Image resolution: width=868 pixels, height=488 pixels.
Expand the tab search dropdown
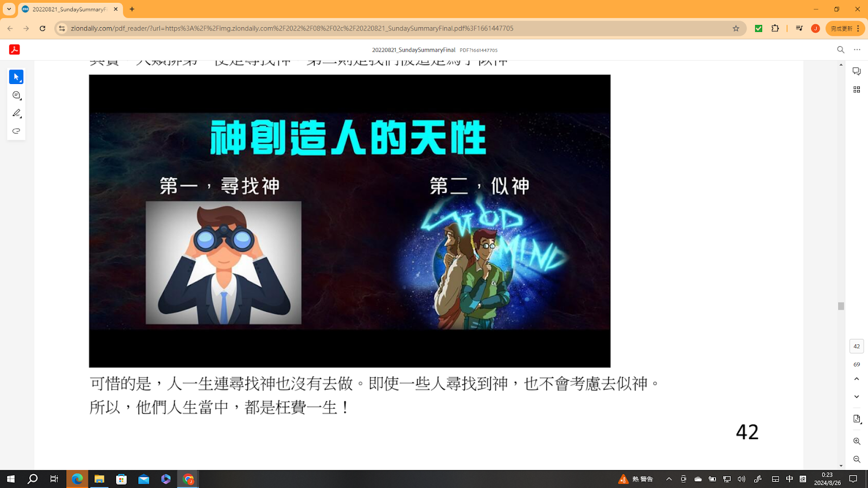9,9
